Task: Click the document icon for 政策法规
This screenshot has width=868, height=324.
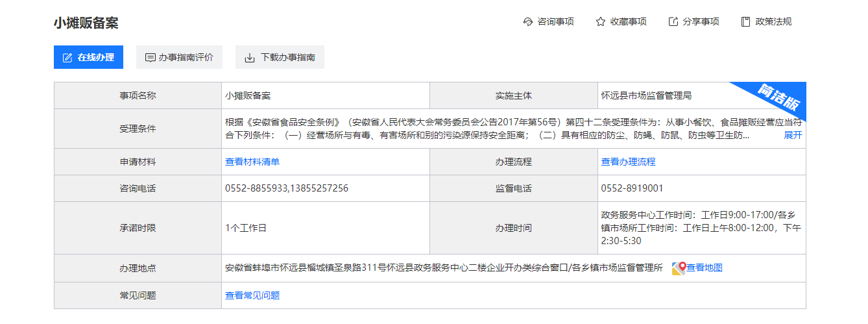Action: pos(746,21)
